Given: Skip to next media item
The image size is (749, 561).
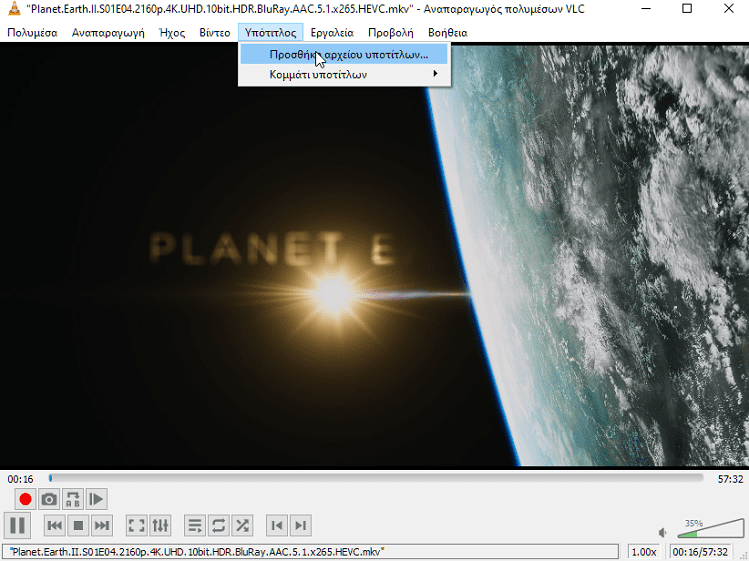Looking at the screenshot, I should click(x=102, y=526).
